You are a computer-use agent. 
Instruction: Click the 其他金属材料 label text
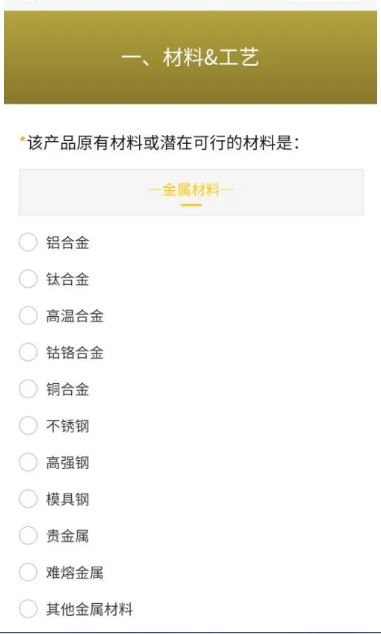[x=89, y=609]
